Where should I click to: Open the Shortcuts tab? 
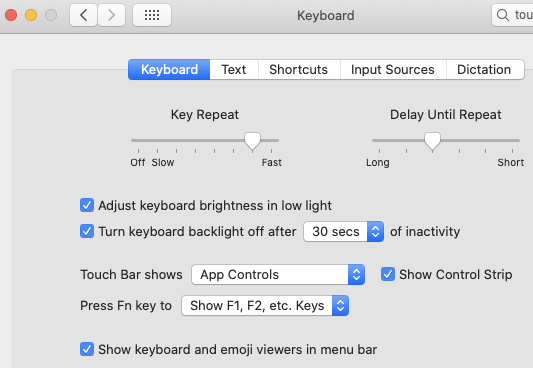[x=299, y=69]
